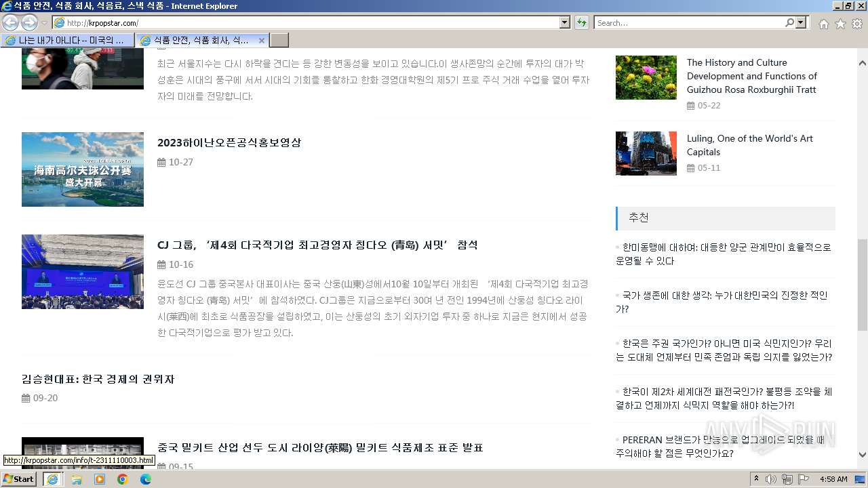Image resolution: width=868 pixels, height=488 pixels.
Task: Open the Home page icon
Action: tap(823, 24)
